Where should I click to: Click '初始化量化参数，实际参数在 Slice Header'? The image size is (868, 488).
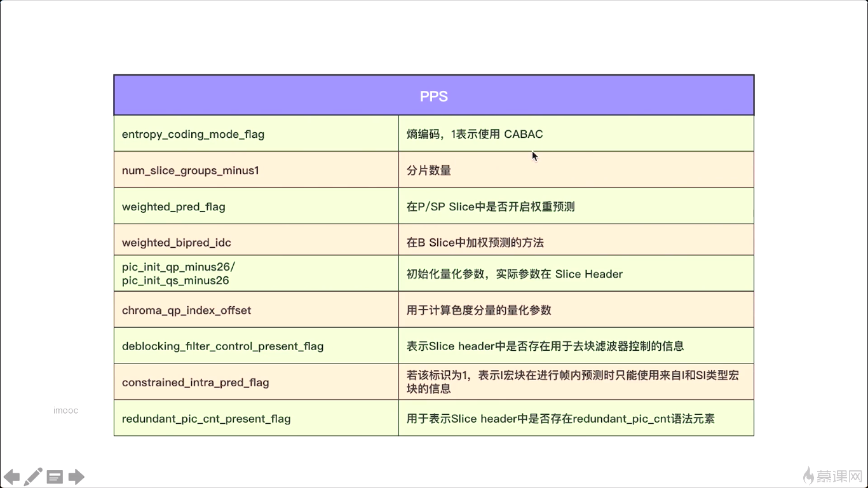tap(515, 274)
